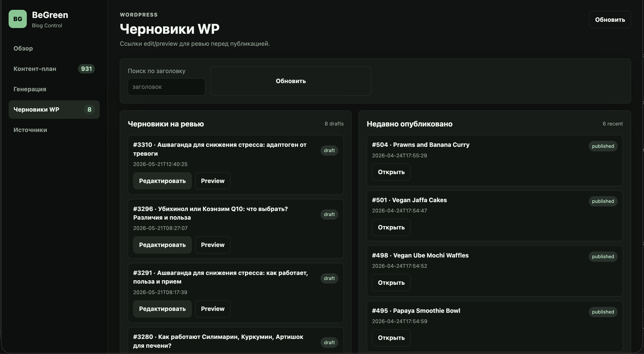Image resolution: width=644 pixels, height=354 pixels.
Task: Click Редактировать for draft #3296
Action: coord(162,245)
